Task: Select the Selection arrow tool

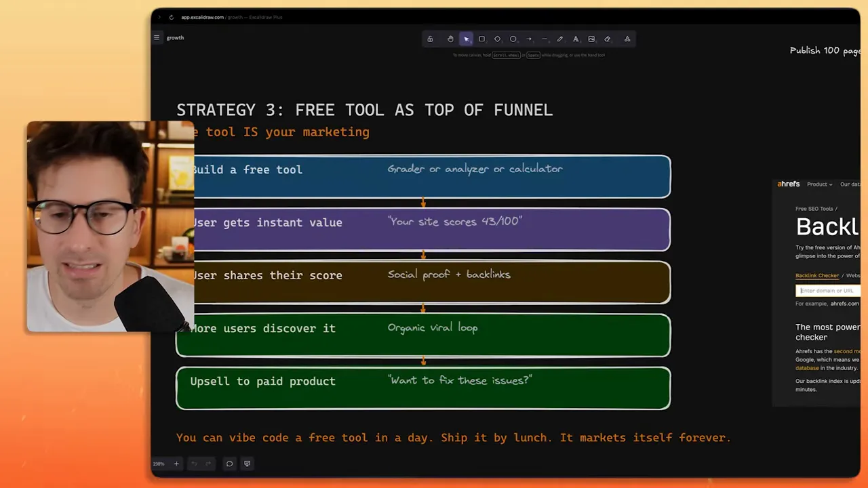Action: (x=467, y=39)
